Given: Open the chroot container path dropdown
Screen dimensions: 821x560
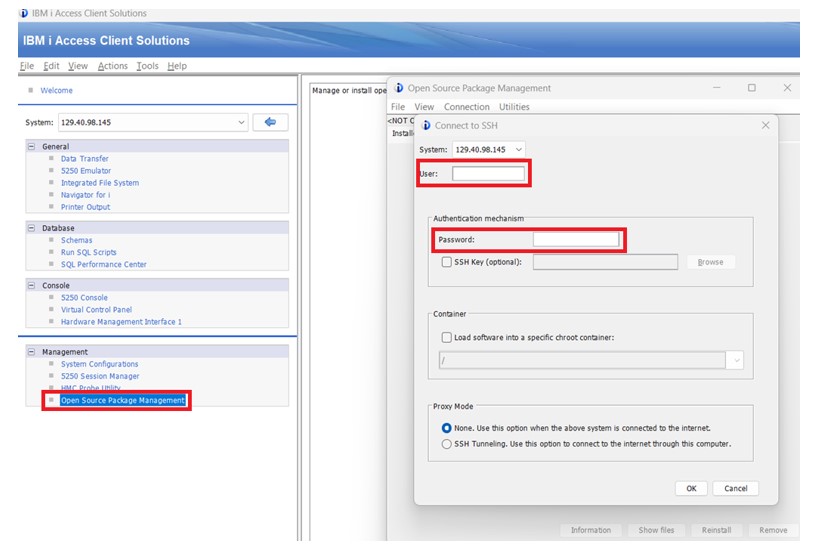Looking at the screenshot, I should pyautogui.click(x=736, y=360).
